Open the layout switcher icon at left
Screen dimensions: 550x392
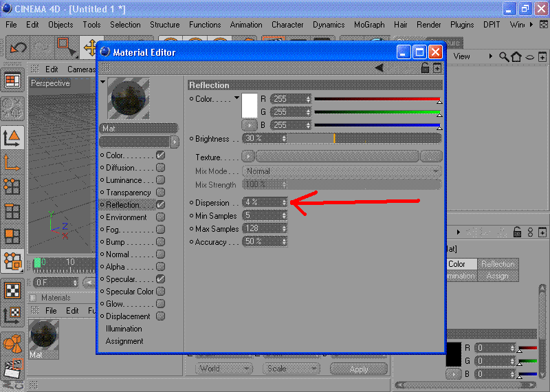[x=12, y=80]
